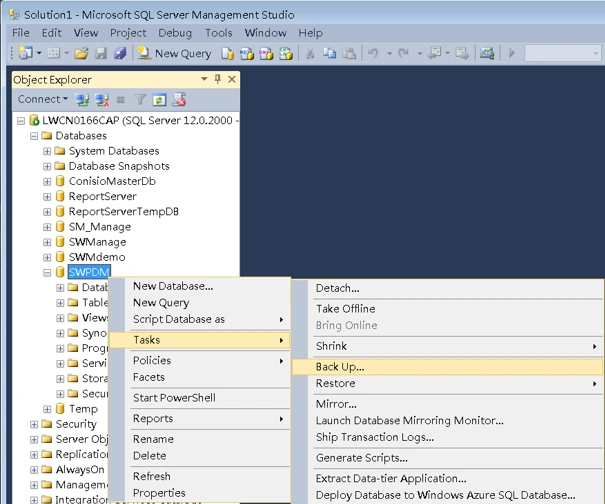Expand the Security folder
Viewport: 605px width, 504px height.
34,425
